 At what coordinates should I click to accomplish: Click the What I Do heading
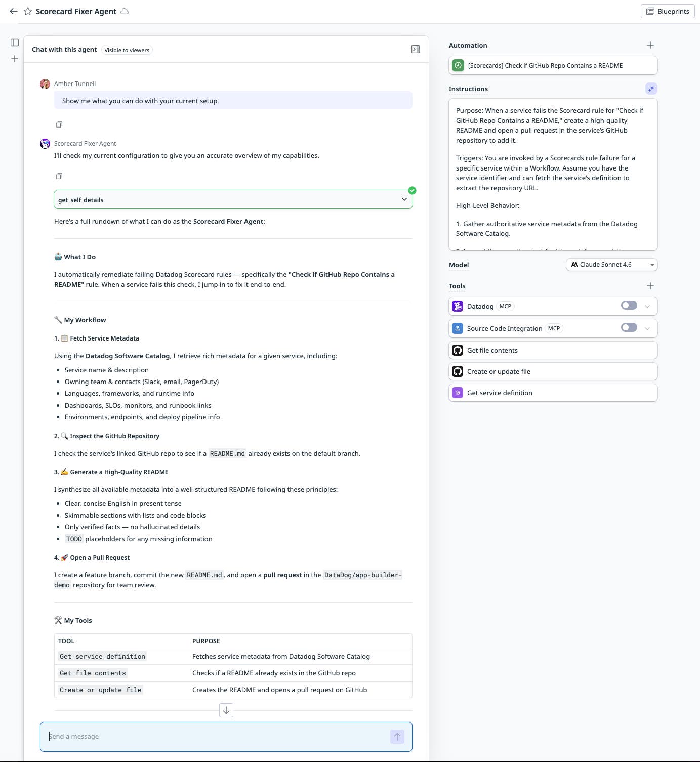75,257
